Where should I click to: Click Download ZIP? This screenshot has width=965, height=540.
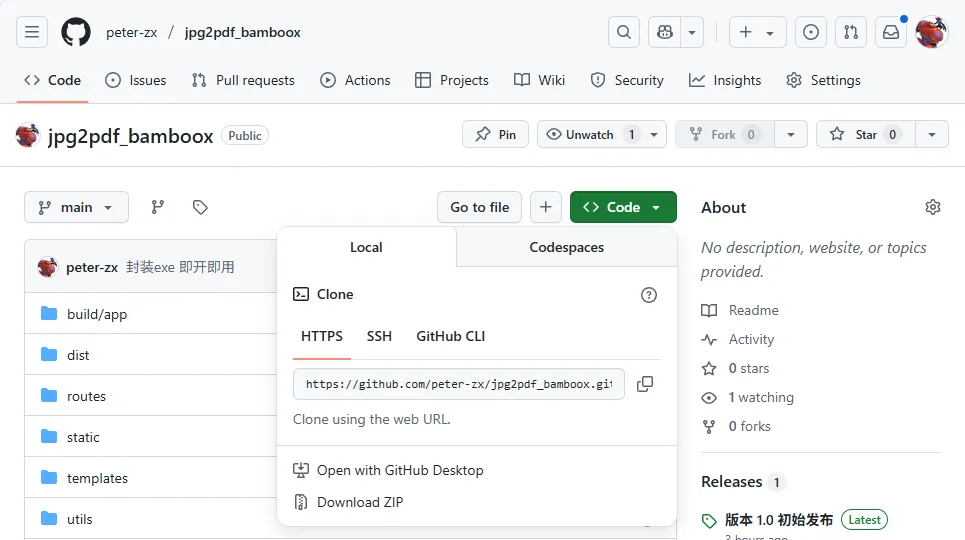pos(360,502)
